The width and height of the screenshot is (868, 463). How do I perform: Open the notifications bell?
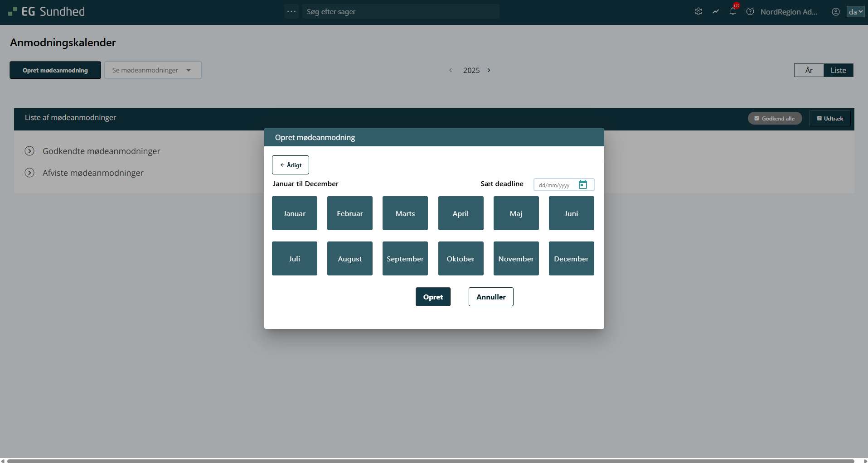(733, 12)
